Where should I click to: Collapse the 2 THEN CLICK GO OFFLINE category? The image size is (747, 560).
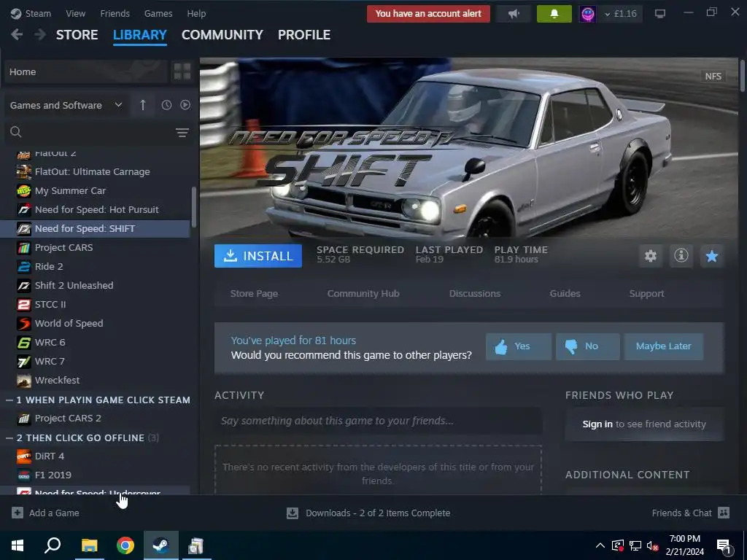9,438
